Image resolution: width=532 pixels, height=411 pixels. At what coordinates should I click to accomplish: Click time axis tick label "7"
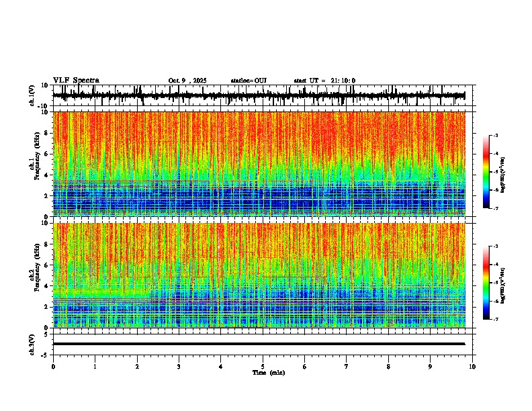[x=347, y=367]
